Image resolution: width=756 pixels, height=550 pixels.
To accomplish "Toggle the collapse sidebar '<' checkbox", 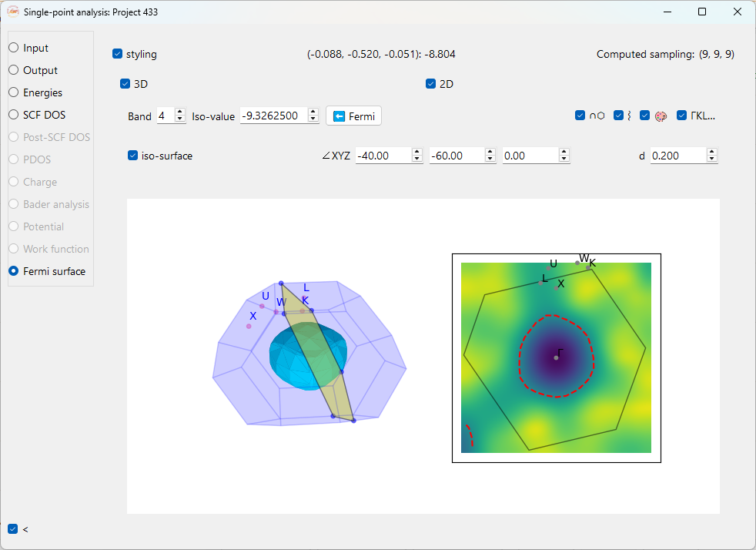I will [12, 529].
